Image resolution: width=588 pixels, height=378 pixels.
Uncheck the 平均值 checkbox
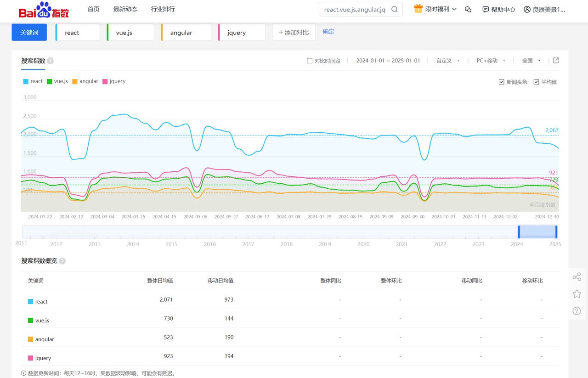point(536,82)
